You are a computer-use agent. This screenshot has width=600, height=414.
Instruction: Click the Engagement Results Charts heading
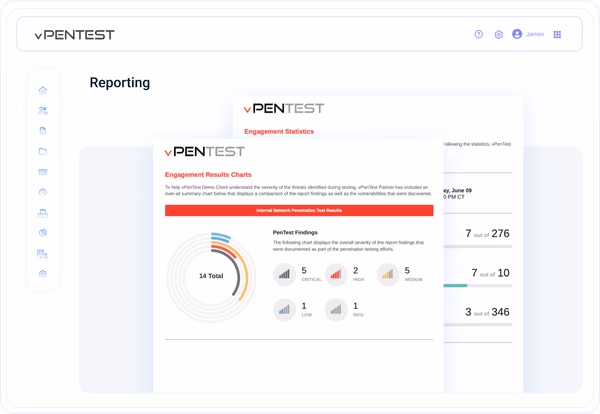[x=208, y=174]
